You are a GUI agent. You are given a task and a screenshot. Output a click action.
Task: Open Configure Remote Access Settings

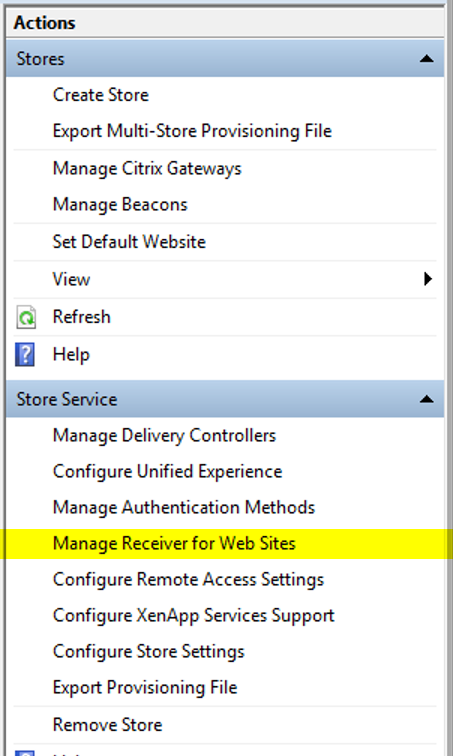click(x=188, y=580)
